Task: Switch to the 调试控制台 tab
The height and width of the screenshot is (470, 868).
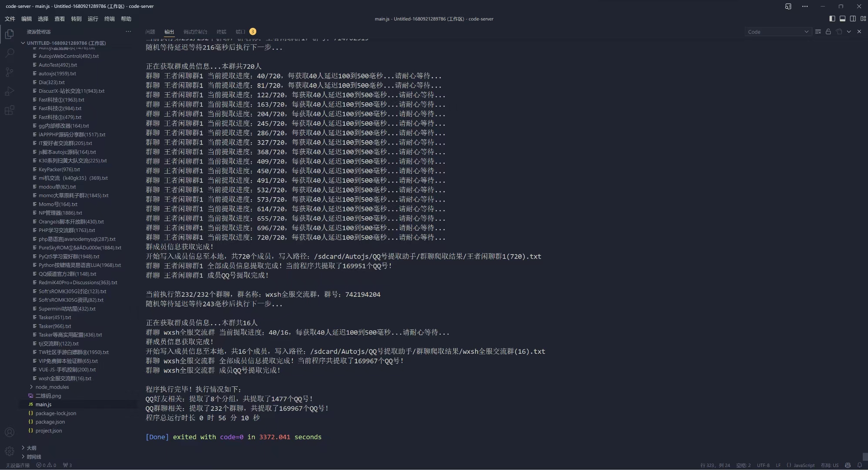Action: click(195, 32)
